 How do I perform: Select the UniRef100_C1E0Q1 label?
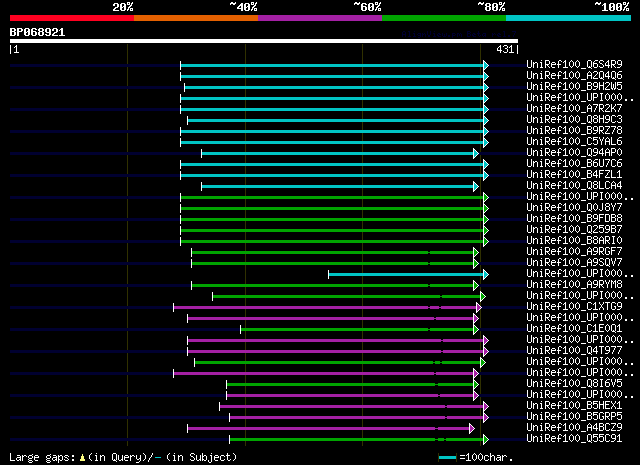coord(574,329)
